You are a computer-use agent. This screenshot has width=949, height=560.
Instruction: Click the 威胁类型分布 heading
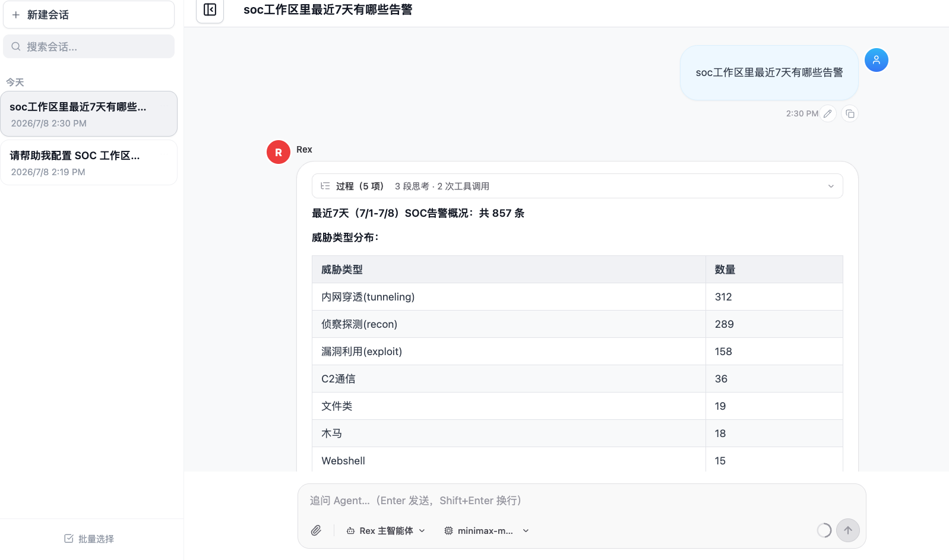[345, 238]
